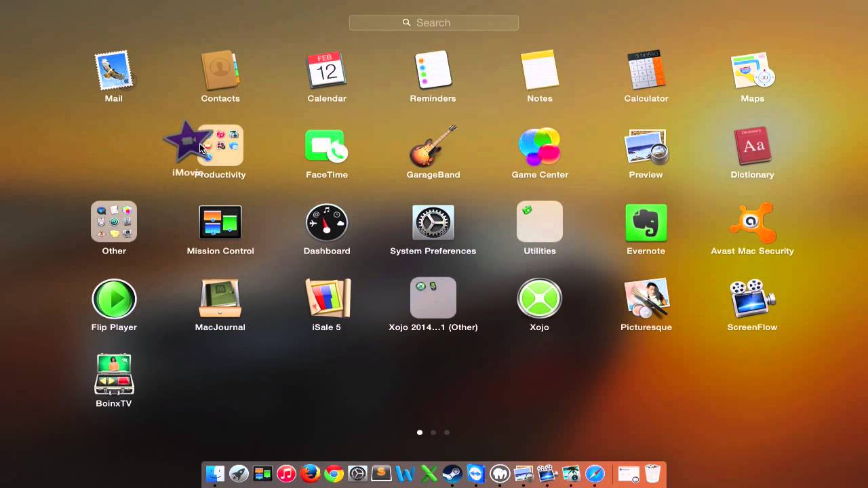Screen dimensions: 868x488
Task: Open GarageBand guitar icon
Action: (x=433, y=146)
